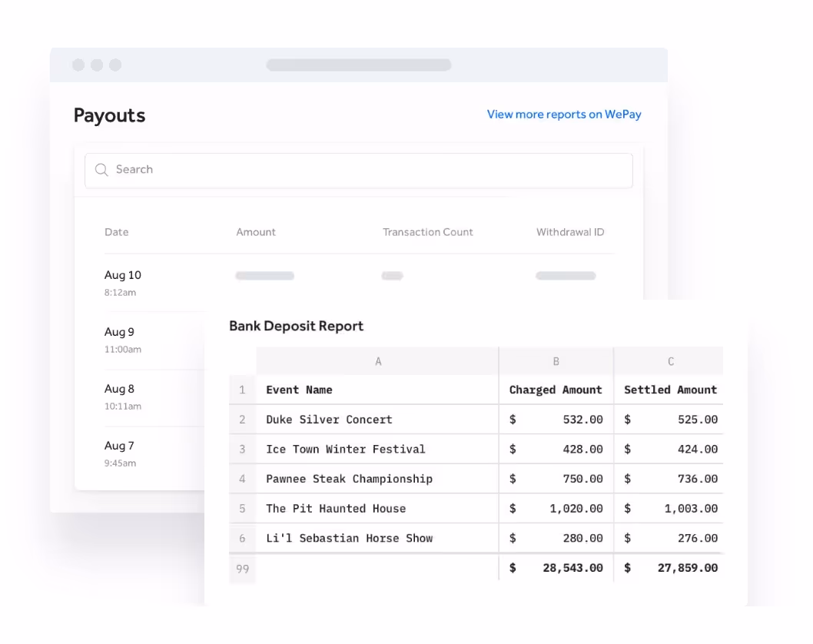Click the magnifier icon in the search box
Screen dimensions: 813x644
[x=101, y=170]
